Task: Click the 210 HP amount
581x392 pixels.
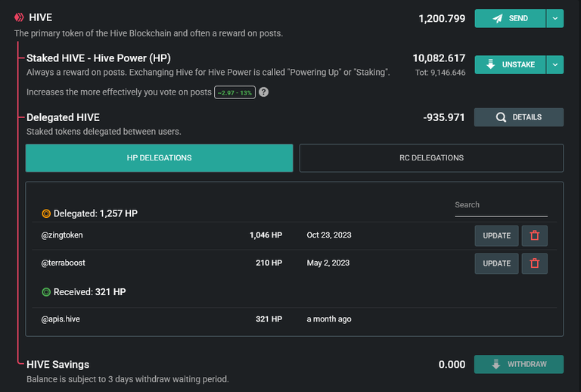Action: click(x=269, y=263)
